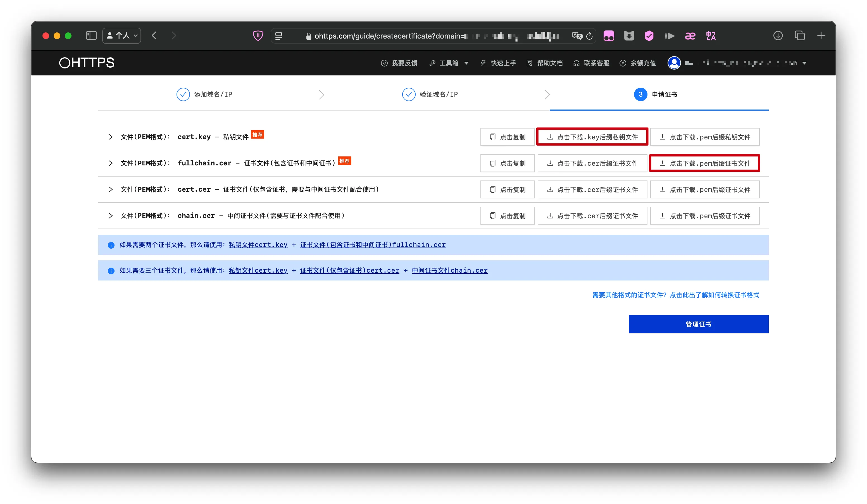
Task: Click the blue 管理证书 button
Action: (698, 324)
